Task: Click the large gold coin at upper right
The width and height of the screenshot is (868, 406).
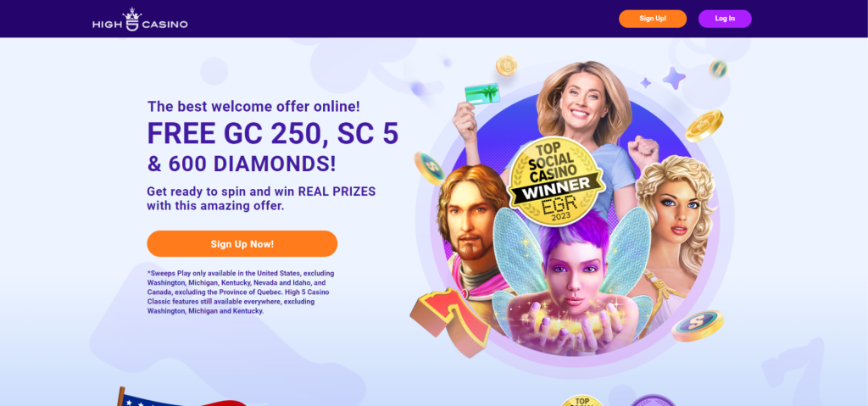Action: coord(704,125)
